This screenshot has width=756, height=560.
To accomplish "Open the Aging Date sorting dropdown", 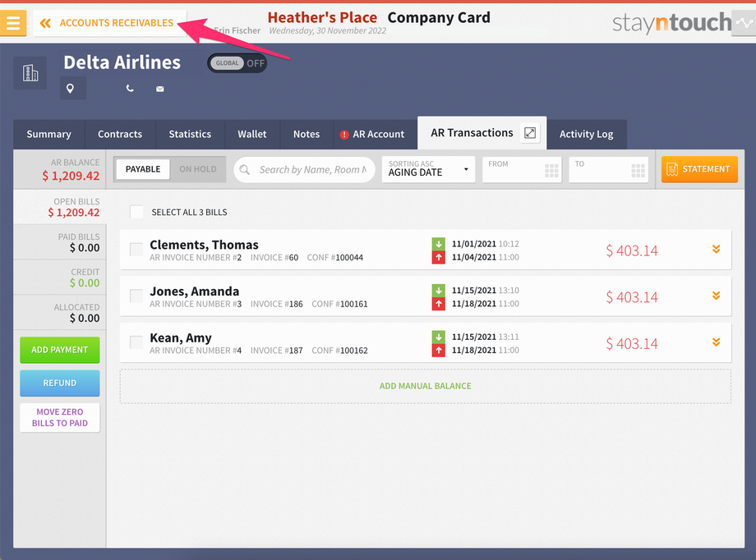I will click(429, 169).
